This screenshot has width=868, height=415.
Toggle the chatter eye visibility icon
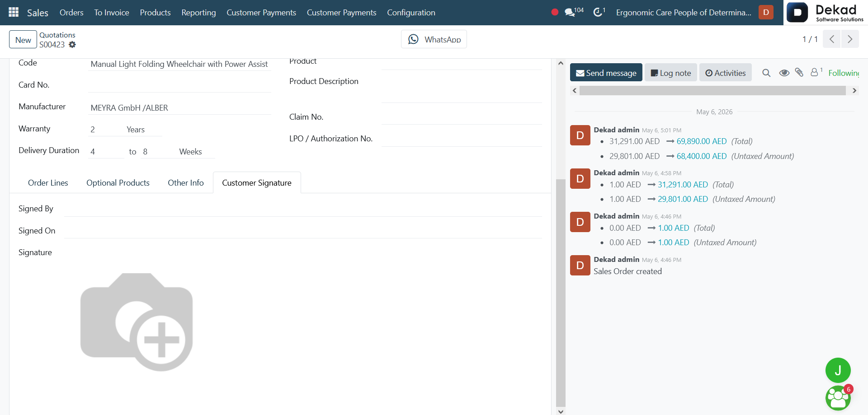point(784,73)
